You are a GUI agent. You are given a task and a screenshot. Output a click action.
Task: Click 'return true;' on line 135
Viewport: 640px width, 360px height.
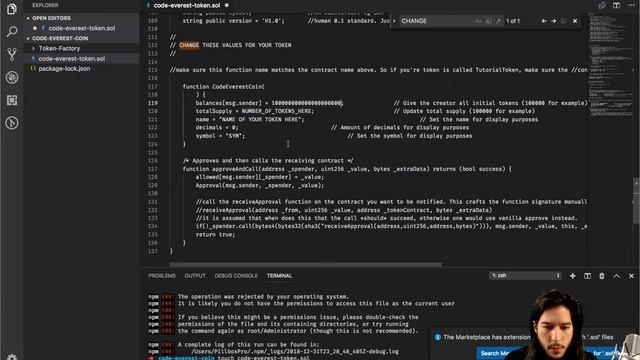click(x=215, y=235)
